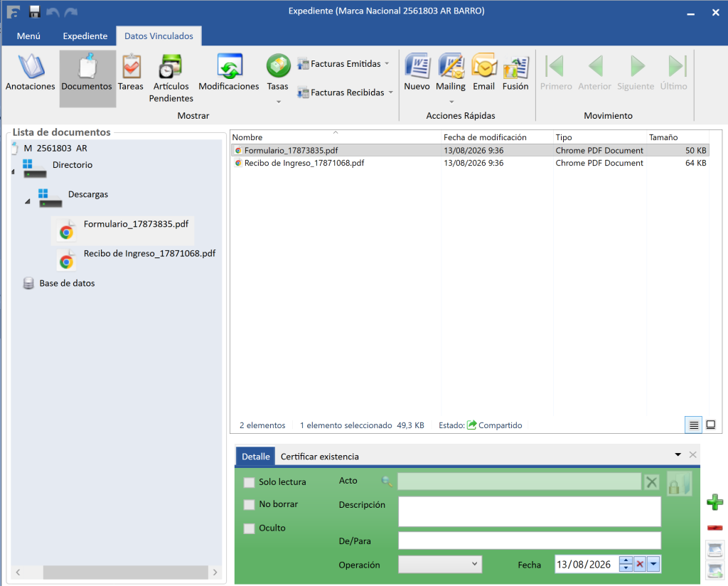
Task: Switch to the Expediente ribbon tab
Action: point(85,36)
